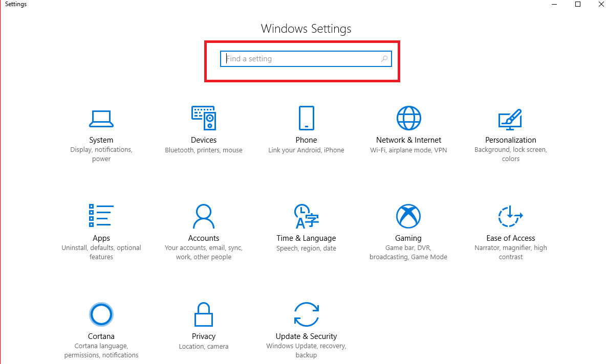Open the Apps list icon
Screen dimensions: 607x364
[x=101, y=215]
